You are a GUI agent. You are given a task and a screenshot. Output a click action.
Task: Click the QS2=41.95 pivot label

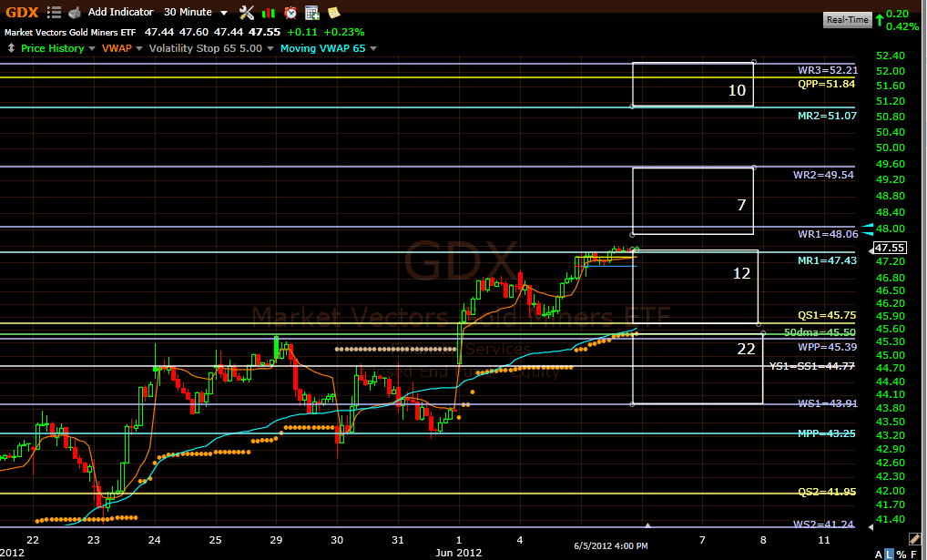click(827, 492)
